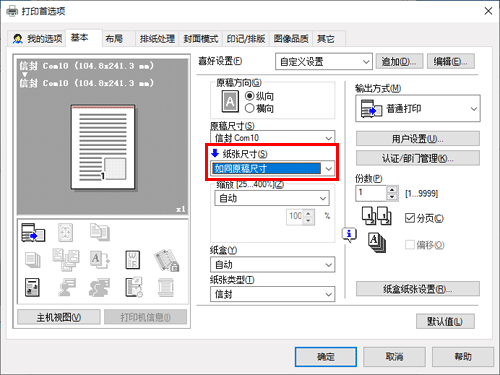Open 纸盒纸张设置(R)... button

[418, 289]
